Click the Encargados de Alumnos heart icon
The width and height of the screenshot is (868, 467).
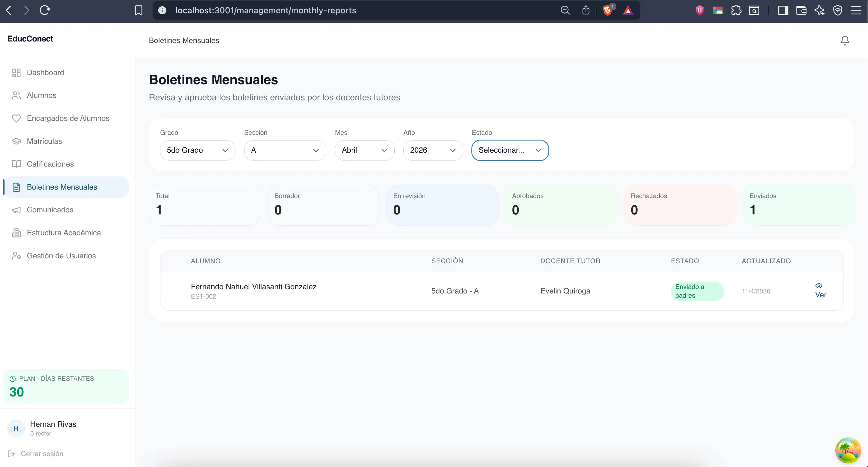[16, 118]
